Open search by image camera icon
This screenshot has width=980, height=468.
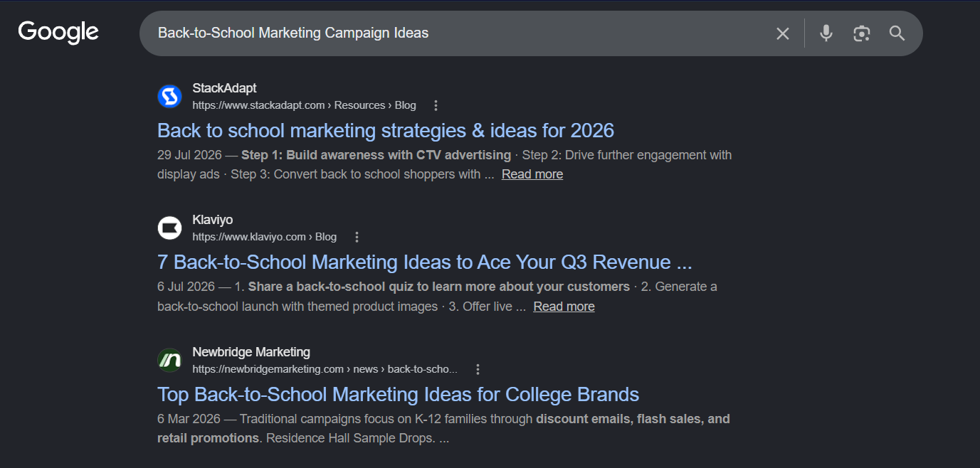862,33
